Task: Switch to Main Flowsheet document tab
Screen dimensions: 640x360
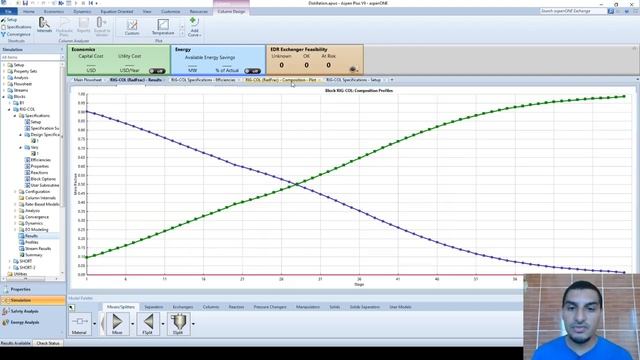Action: coord(87,80)
